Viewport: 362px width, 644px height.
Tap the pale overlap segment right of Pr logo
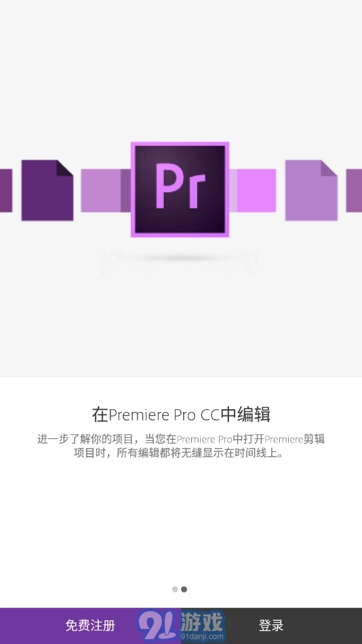233,191
